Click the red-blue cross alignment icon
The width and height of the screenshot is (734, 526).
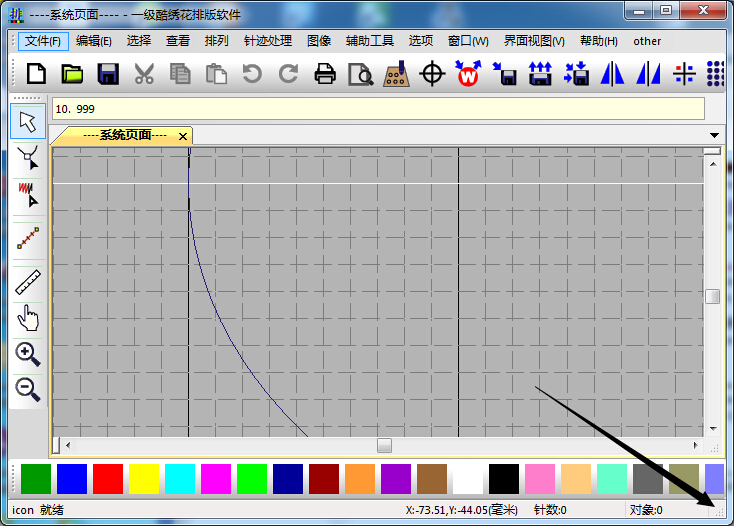pyautogui.click(x=684, y=73)
